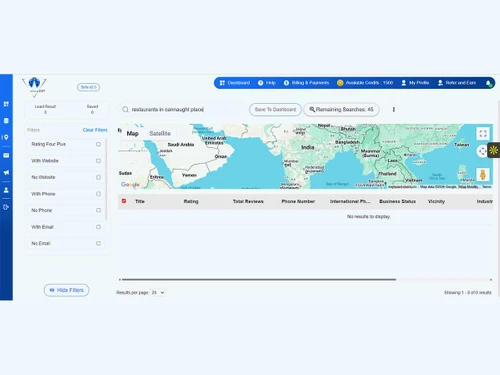Open Dashboard in top navigation bar
The height and width of the screenshot is (375, 500).
[235, 83]
